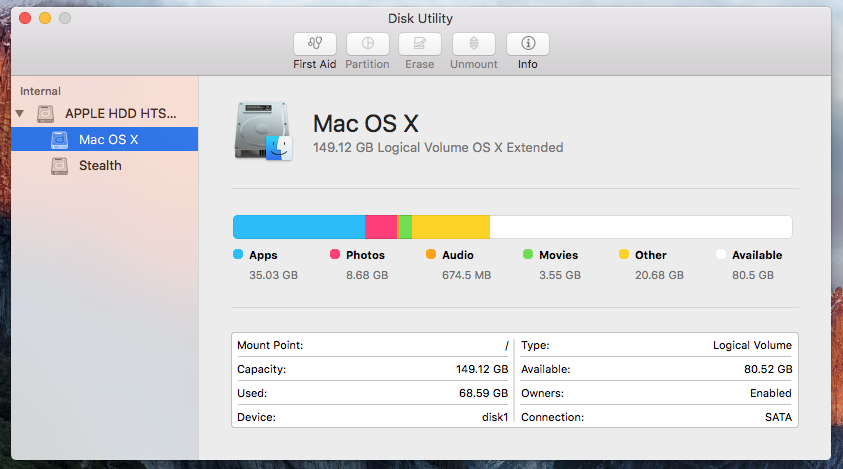Screen dimensions: 843x469
Task: Click the APPLE HDD drive icon
Action: [46, 114]
